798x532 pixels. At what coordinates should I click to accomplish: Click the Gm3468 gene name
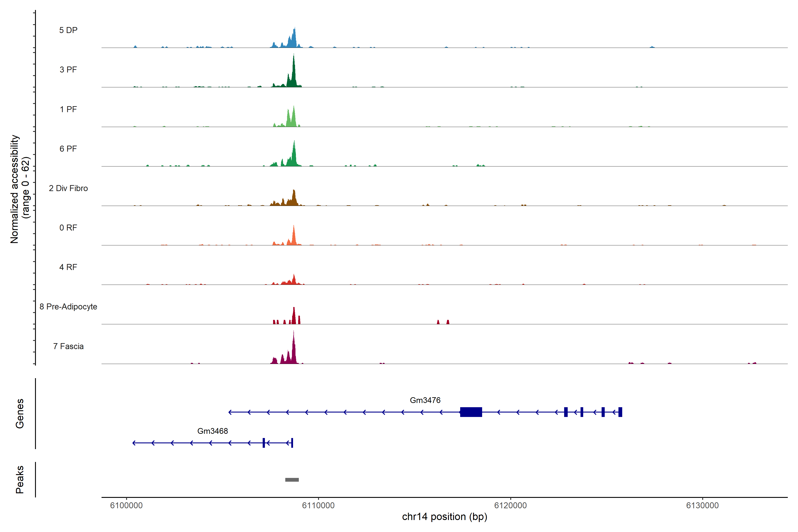213,431
